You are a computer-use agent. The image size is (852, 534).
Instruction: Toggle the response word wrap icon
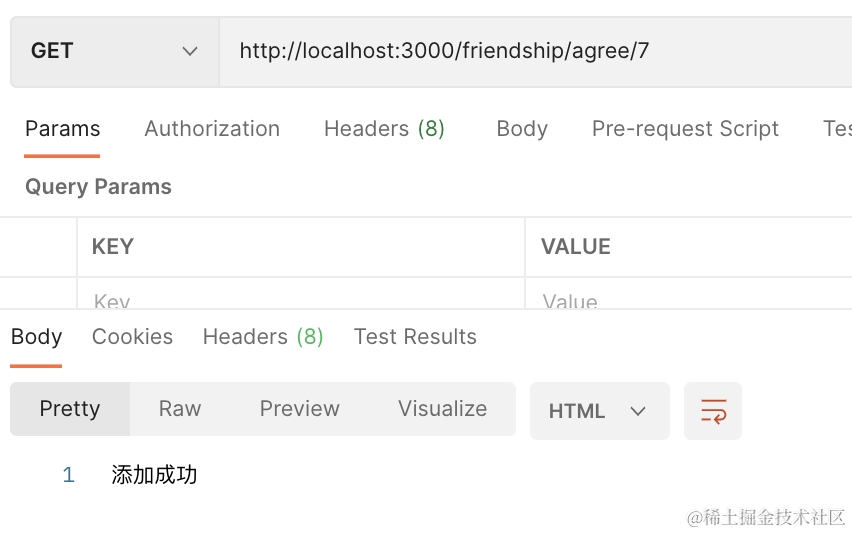(713, 411)
